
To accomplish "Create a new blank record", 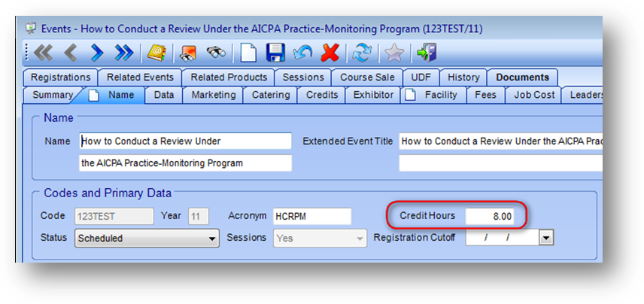I will [x=248, y=53].
